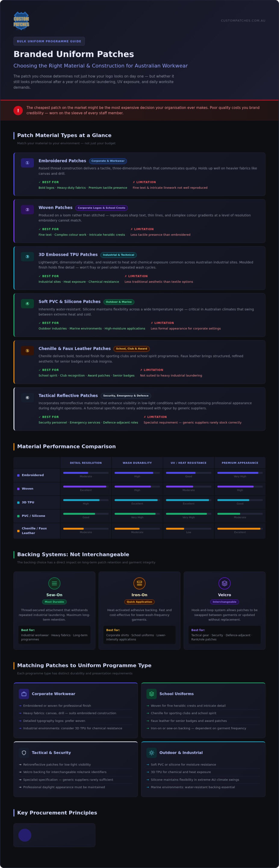Click the Tactical Reflective Patches card
279x868 pixels.
(139, 409)
